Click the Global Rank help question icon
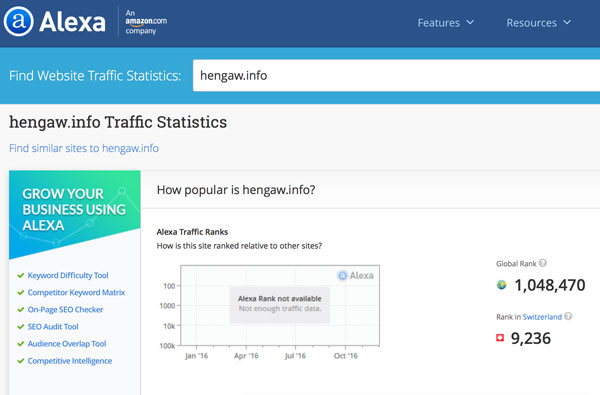 tap(543, 263)
